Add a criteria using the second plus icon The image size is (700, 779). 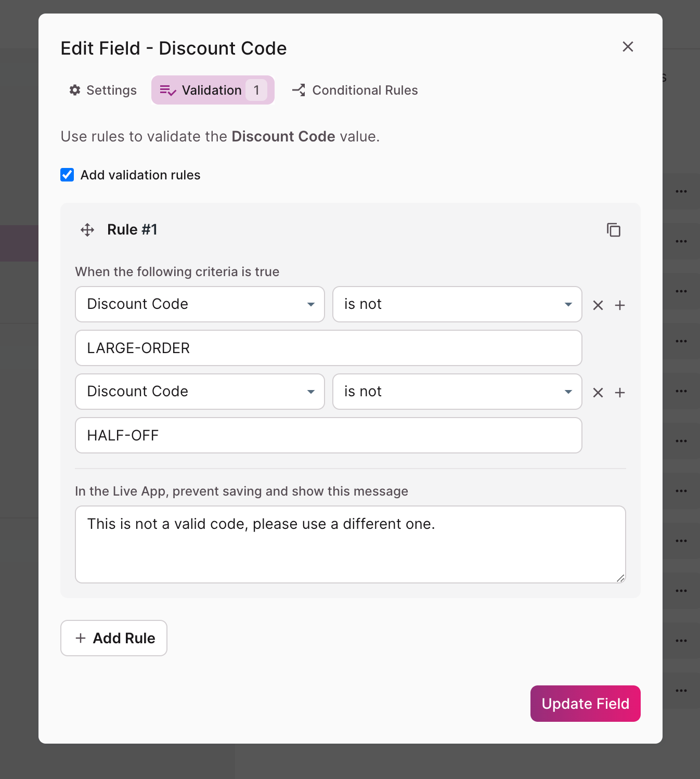620,393
